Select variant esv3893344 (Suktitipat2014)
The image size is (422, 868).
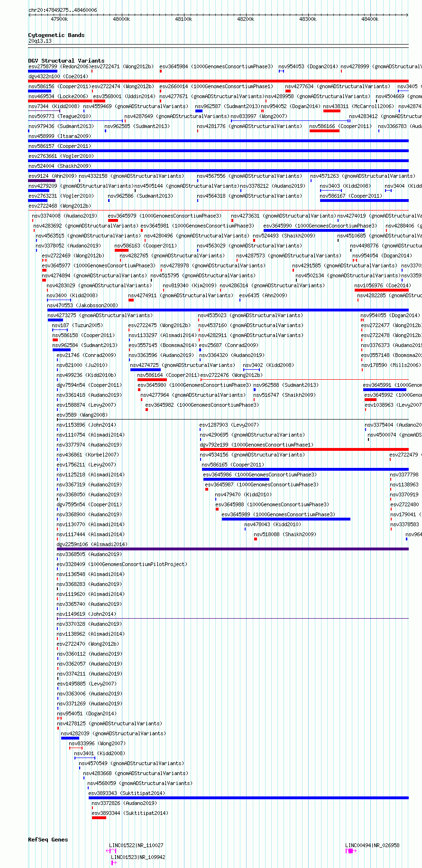click(130, 813)
